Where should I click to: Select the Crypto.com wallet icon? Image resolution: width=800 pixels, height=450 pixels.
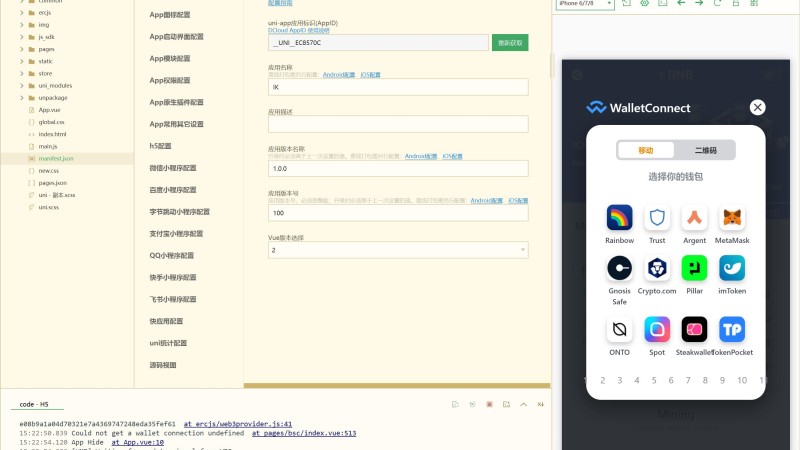(x=657, y=268)
